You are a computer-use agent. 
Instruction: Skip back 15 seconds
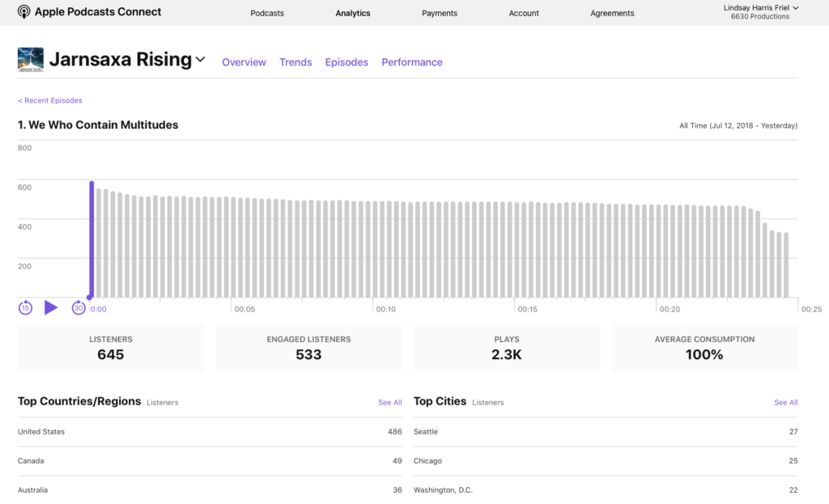pyautogui.click(x=25, y=307)
